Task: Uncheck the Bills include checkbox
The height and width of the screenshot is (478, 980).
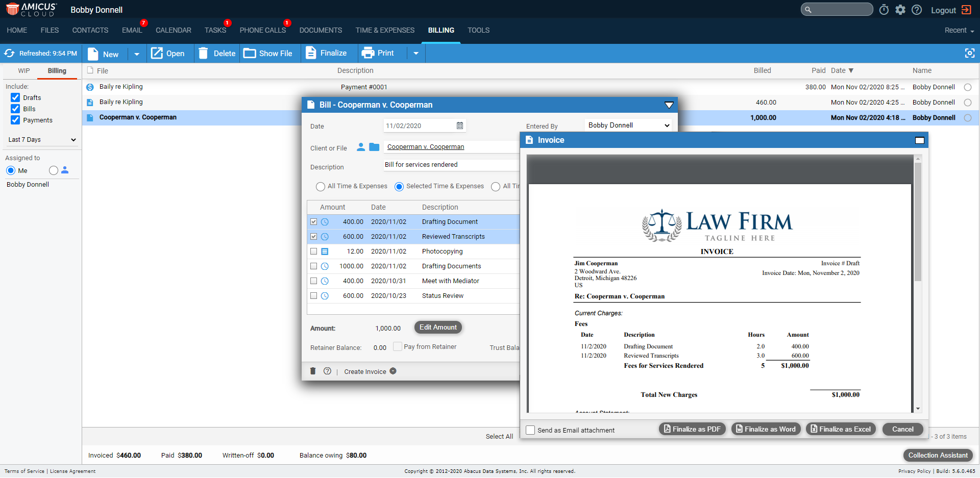Action: (x=15, y=109)
